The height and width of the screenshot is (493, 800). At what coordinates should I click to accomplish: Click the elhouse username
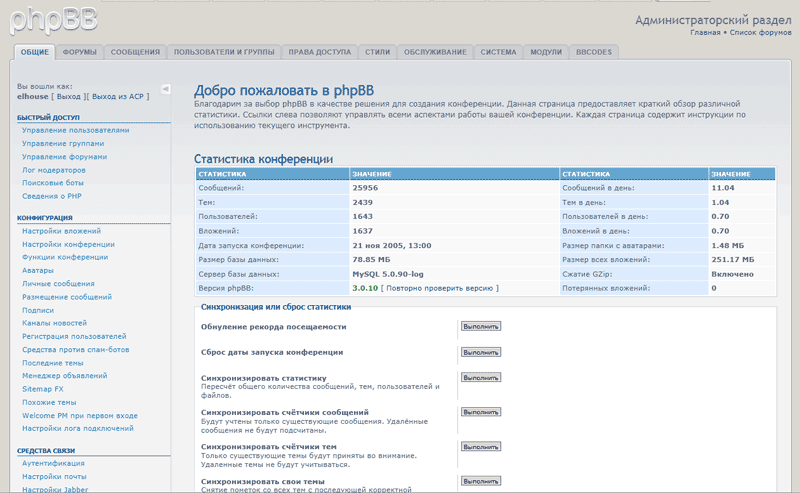point(33,96)
